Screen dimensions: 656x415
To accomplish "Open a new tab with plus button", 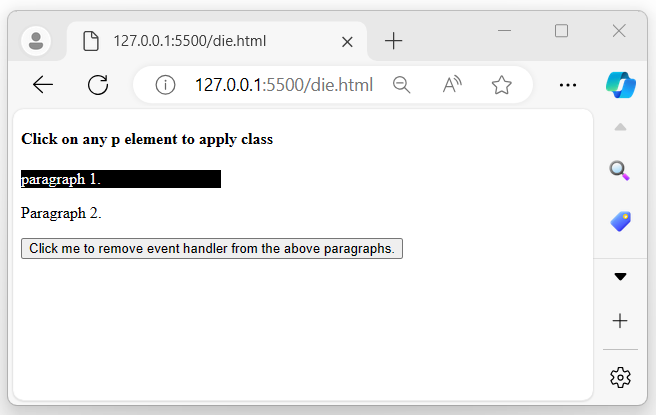I will [x=394, y=41].
